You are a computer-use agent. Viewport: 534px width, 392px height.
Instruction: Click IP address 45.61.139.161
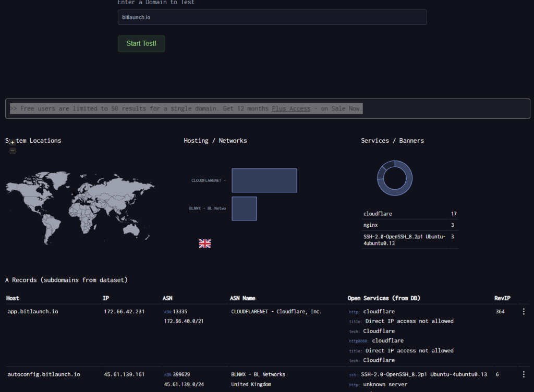124,374
